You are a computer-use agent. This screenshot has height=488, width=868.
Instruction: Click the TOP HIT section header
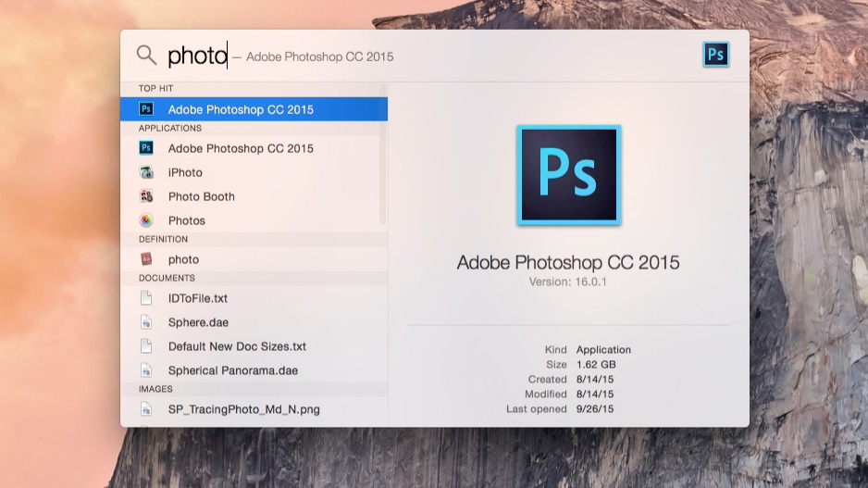tap(156, 88)
